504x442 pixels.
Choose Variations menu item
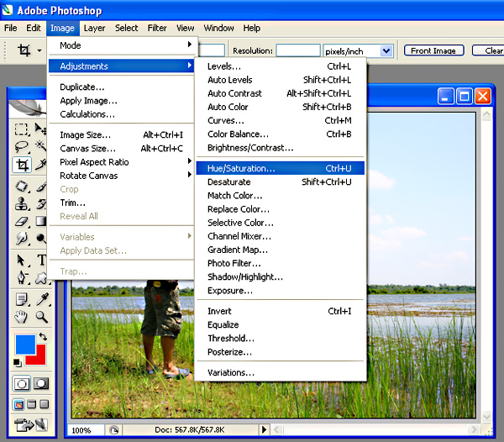pos(281,372)
